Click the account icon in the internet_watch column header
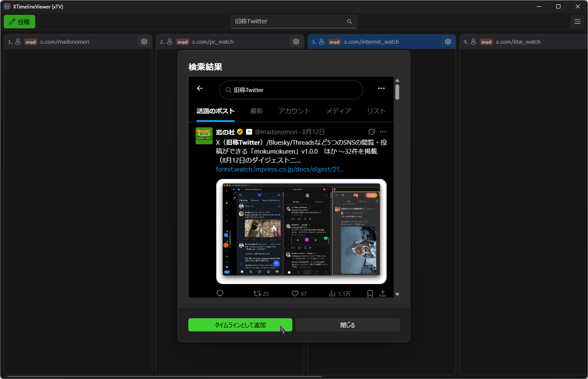This screenshot has width=588, height=379. pyautogui.click(x=322, y=42)
